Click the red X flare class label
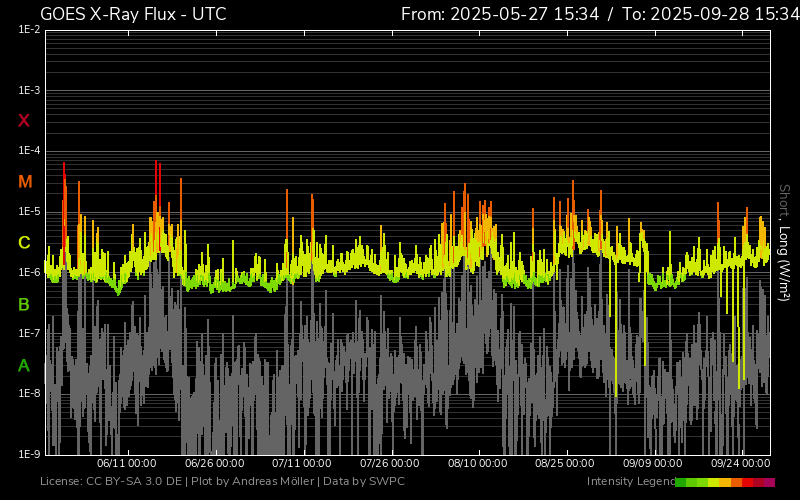The image size is (800, 500). coord(24,121)
